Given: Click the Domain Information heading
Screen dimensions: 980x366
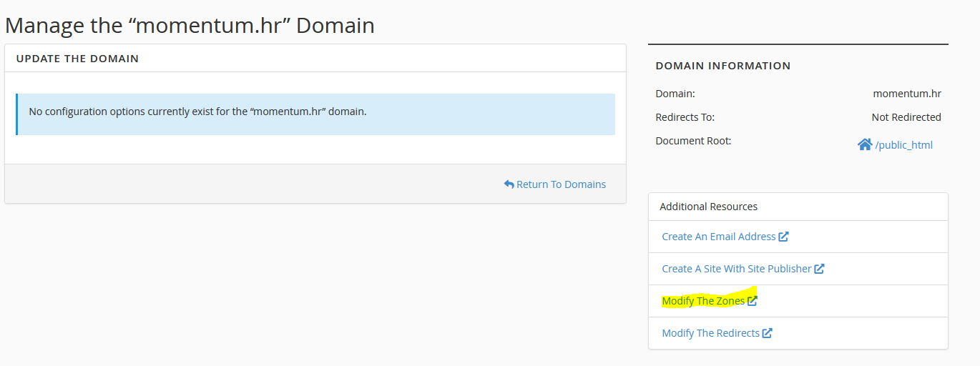Looking at the screenshot, I should (722, 66).
